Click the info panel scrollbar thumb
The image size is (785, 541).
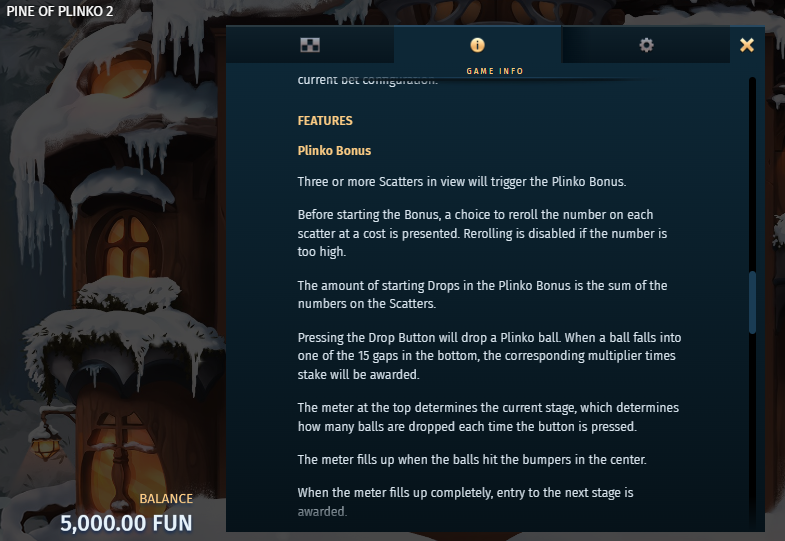click(x=752, y=302)
